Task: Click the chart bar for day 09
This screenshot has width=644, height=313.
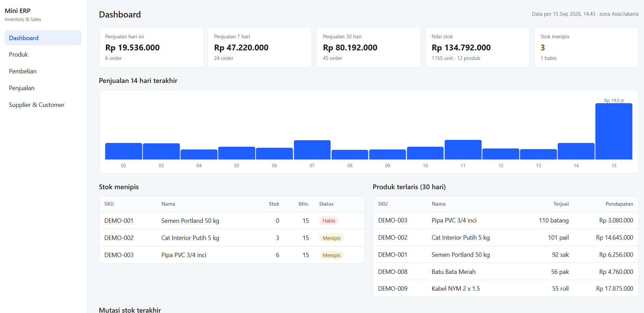Action: (x=387, y=154)
